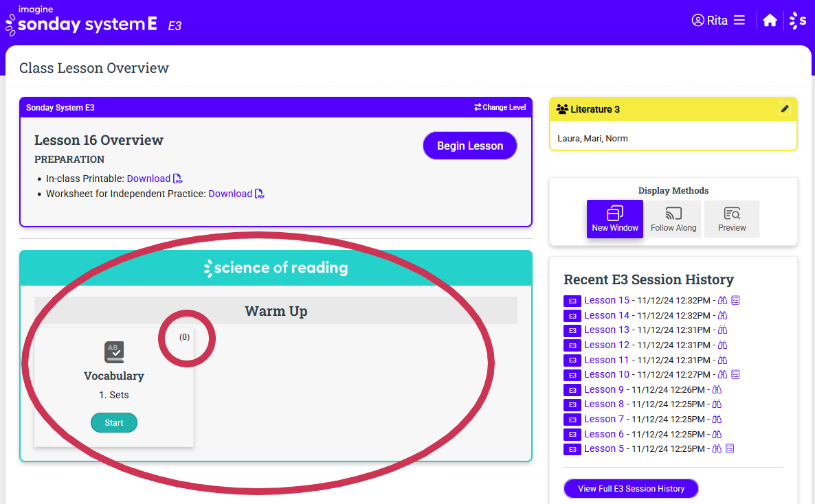The width and height of the screenshot is (815, 504).
Task: Download the In-class Printable via Download link
Action: (x=148, y=179)
